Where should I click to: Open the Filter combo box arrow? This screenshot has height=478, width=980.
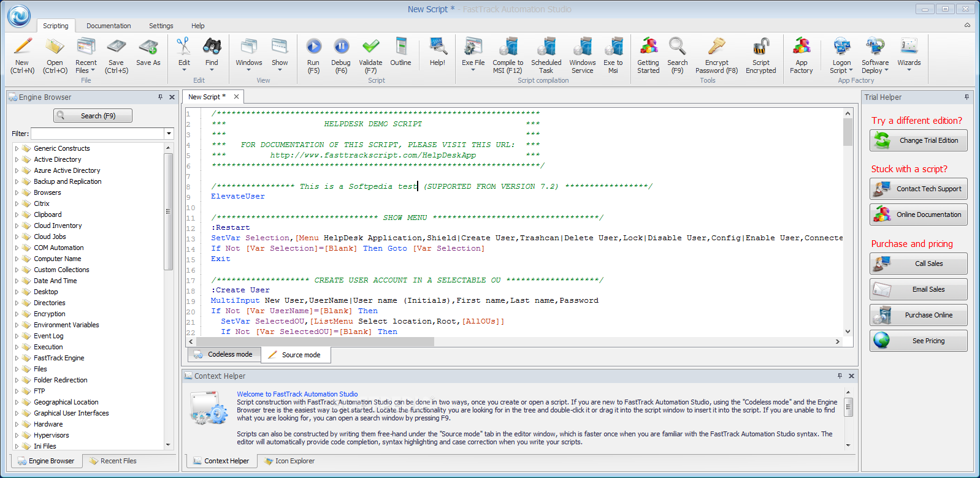point(169,134)
